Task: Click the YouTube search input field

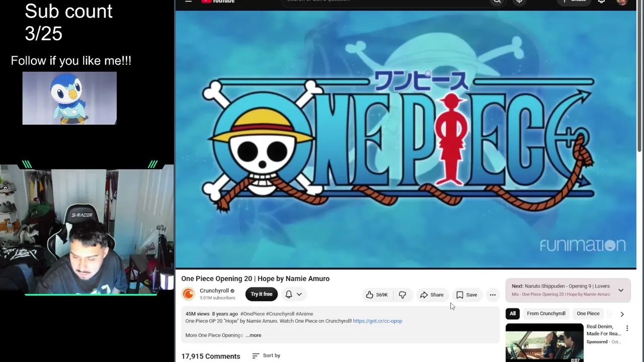Action: (x=385, y=1)
